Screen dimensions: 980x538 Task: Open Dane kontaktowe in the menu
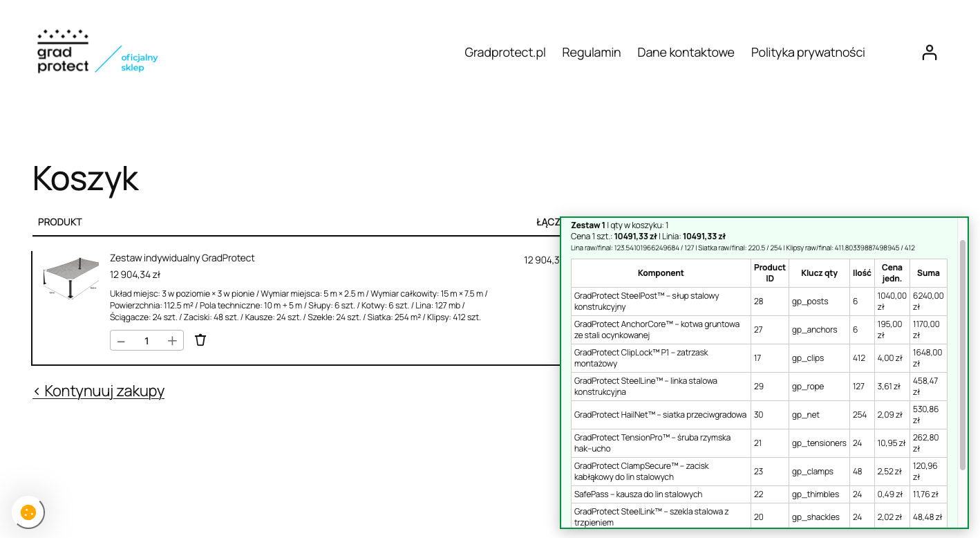(x=686, y=53)
